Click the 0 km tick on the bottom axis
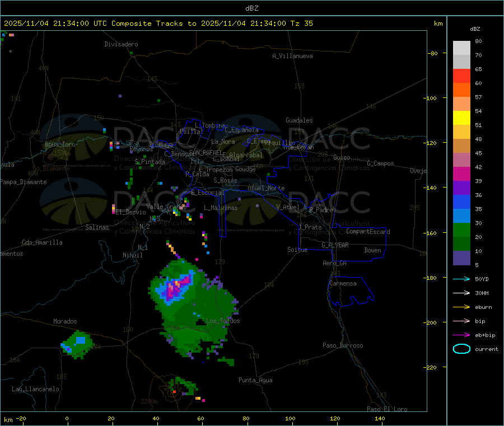This screenshot has width=504, height=426. (x=67, y=418)
